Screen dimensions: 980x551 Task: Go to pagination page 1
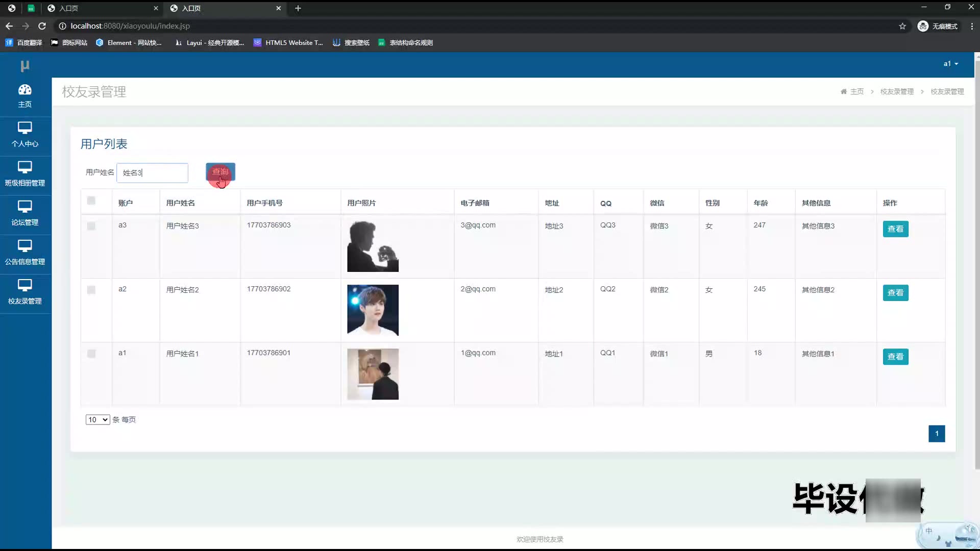tap(937, 434)
